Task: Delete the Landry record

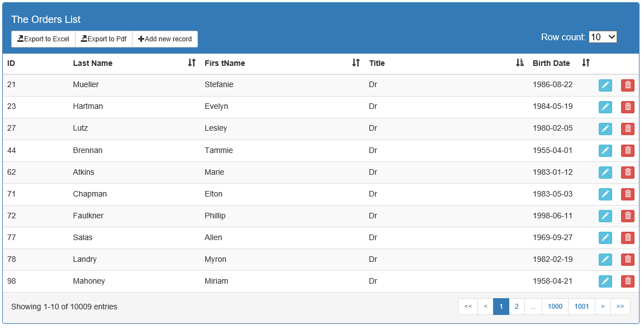Action: point(628,260)
